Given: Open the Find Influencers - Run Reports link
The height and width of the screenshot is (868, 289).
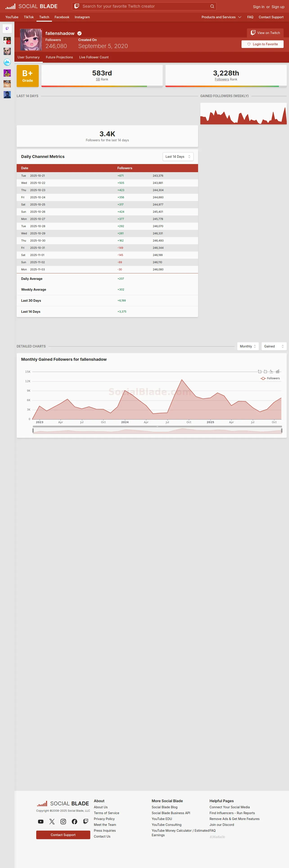Looking at the screenshot, I should (x=232, y=813).
